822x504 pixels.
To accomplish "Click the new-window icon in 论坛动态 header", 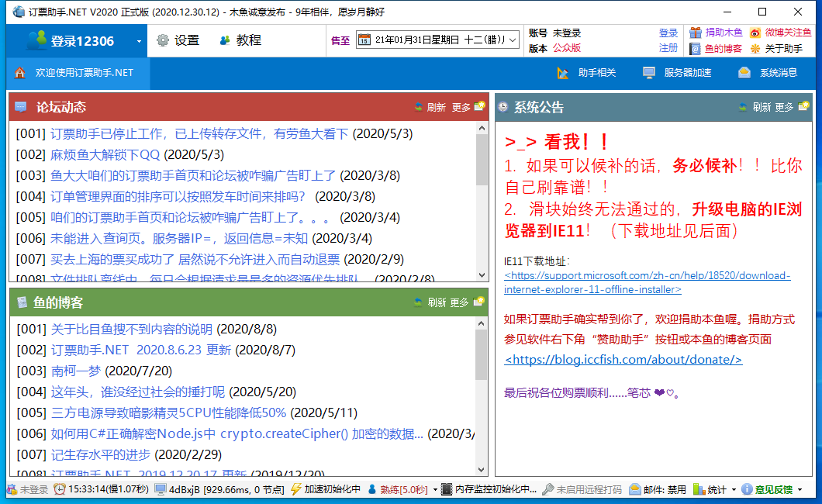I will click(x=479, y=105).
